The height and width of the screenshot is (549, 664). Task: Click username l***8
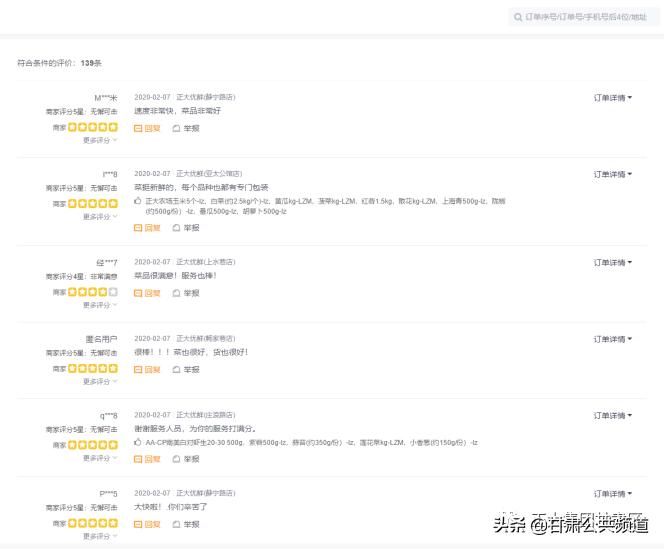pyautogui.click(x=110, y=174)
